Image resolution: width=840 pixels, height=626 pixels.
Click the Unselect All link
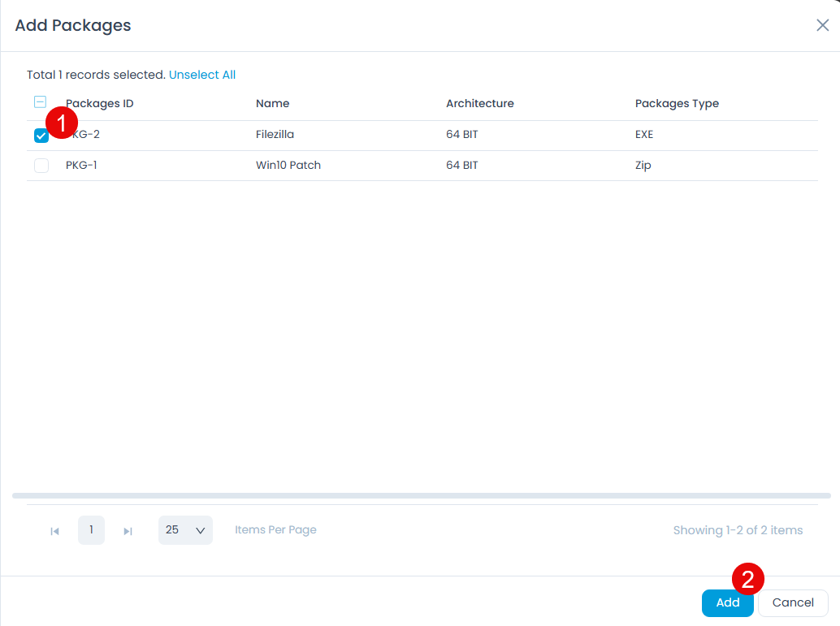[202, 74]
